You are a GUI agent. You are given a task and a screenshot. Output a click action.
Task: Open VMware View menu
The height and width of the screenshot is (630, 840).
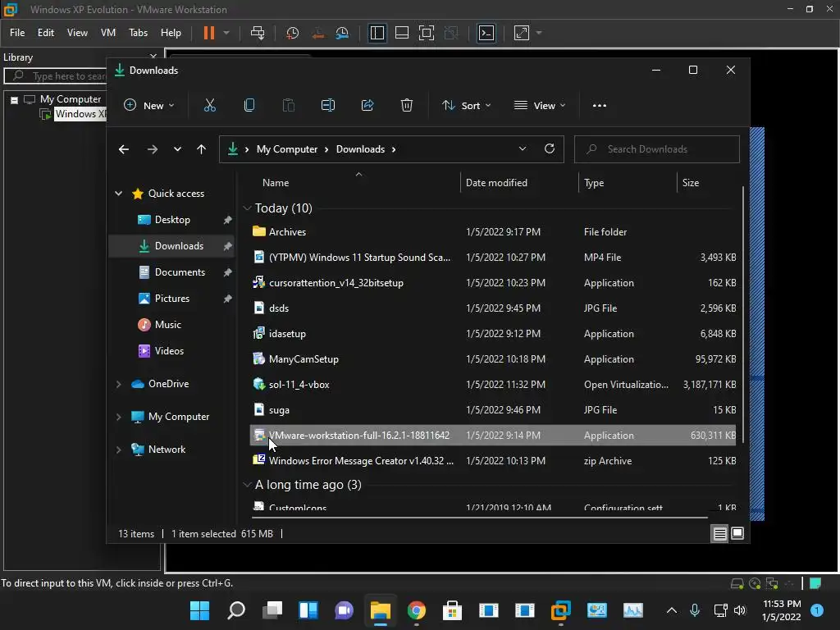pyautogui.click(x=77, y=33)
